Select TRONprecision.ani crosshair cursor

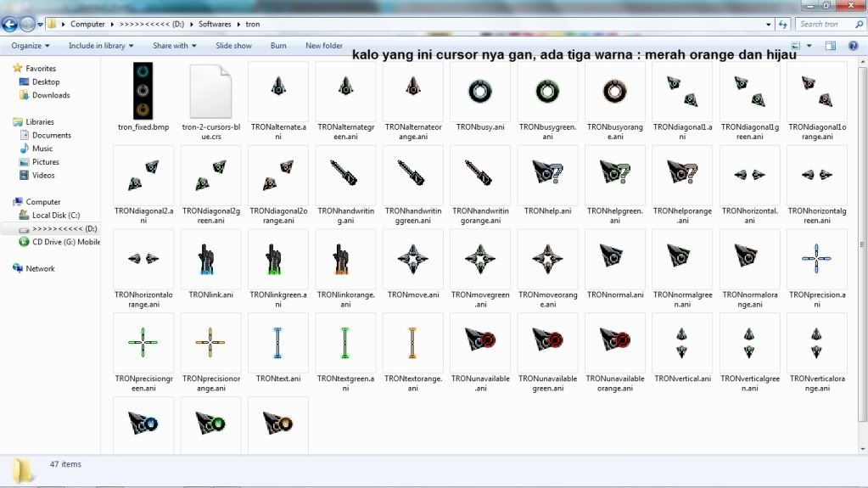816,259
